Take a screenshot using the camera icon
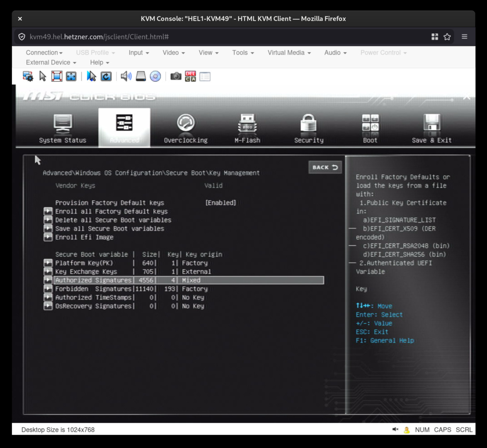The height and width of the screenshot is (448, 487). point(175,76)
